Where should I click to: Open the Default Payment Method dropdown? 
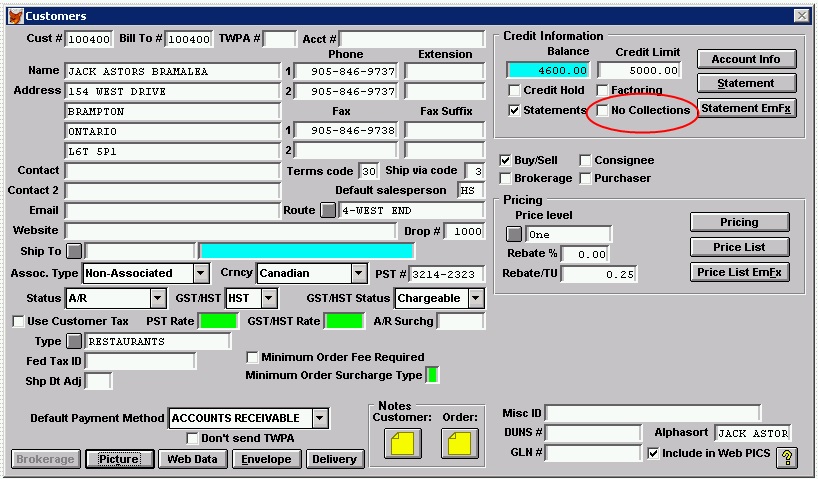point(319,418)
